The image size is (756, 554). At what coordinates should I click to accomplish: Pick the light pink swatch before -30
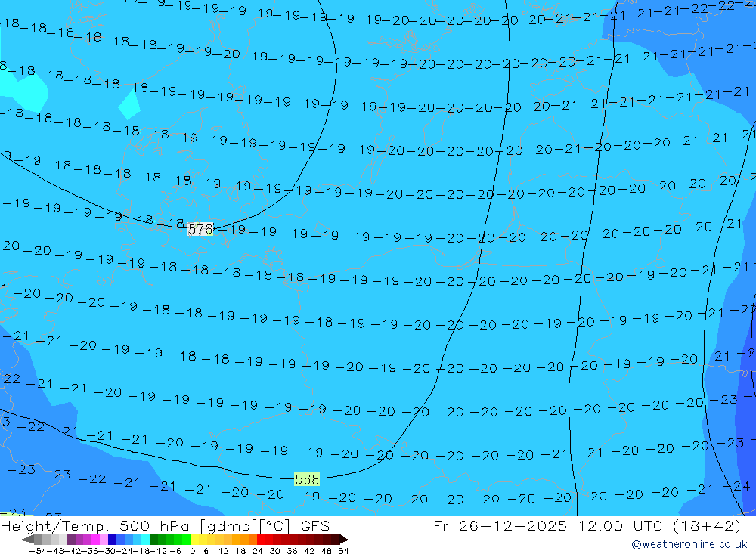click(x=104, y=540)
